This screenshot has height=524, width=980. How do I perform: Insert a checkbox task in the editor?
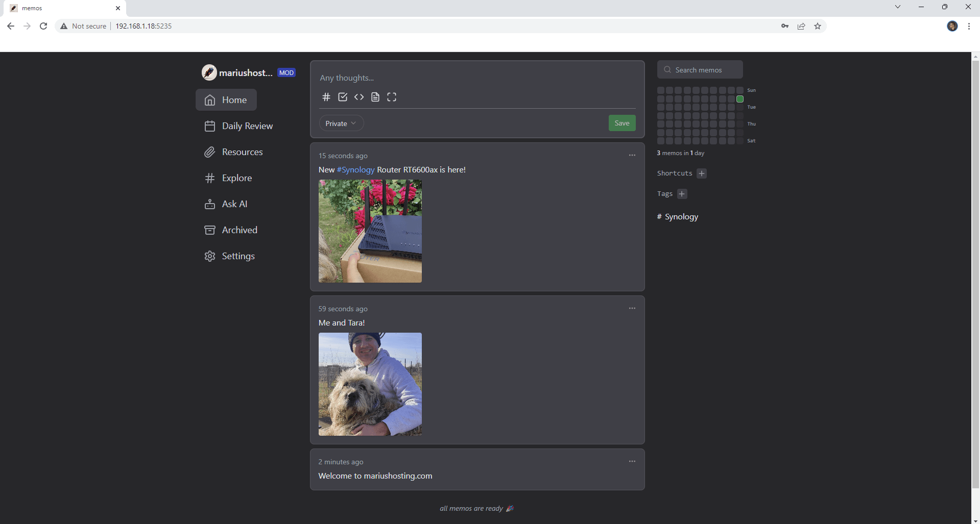(343, 97)
